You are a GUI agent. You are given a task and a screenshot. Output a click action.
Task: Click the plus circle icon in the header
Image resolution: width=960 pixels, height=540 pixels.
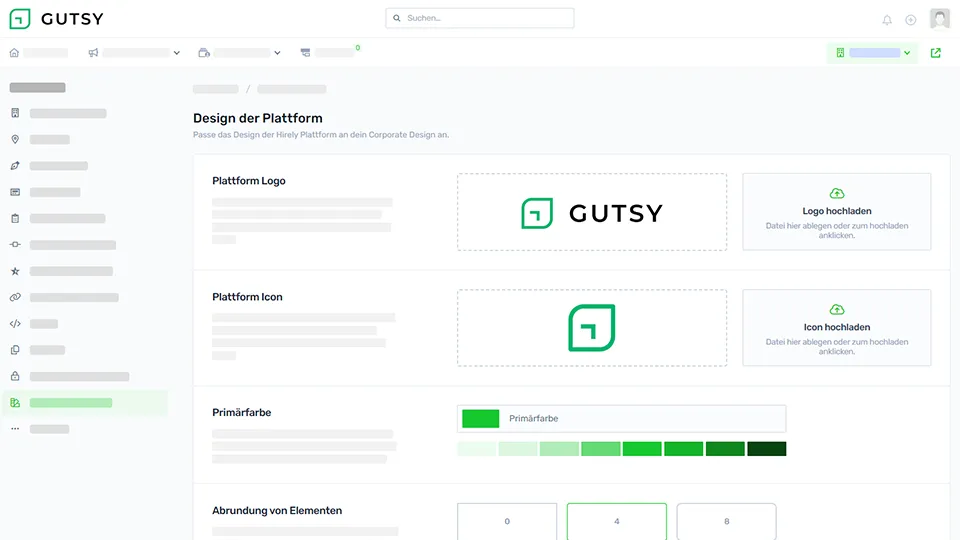[910, 20]
